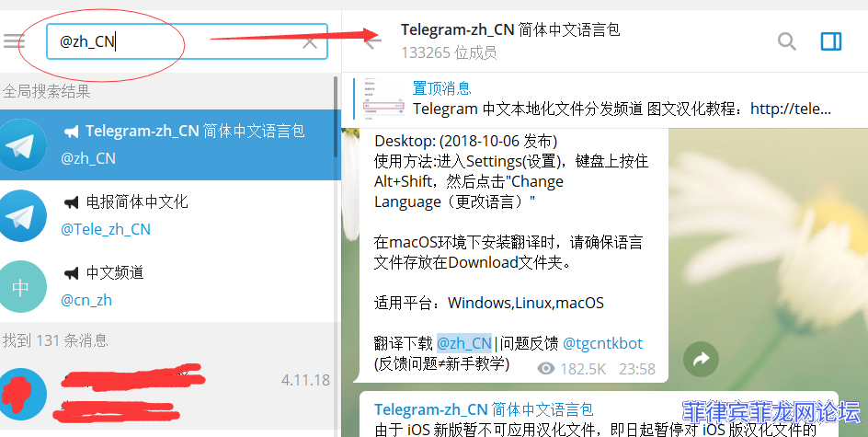
Task: Click the back arrow in chat header
Action: coord(373,40)
